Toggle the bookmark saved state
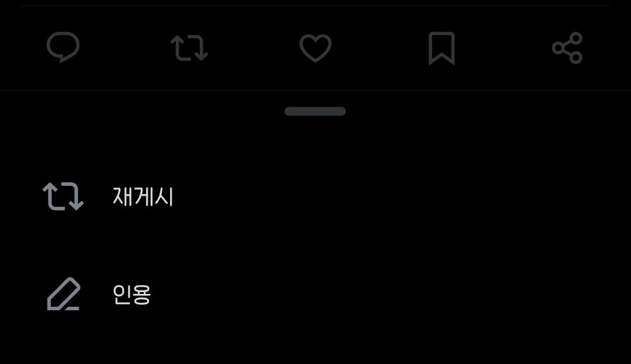Image resolution: width=631 pixels, height=364 pixels. 442,48
